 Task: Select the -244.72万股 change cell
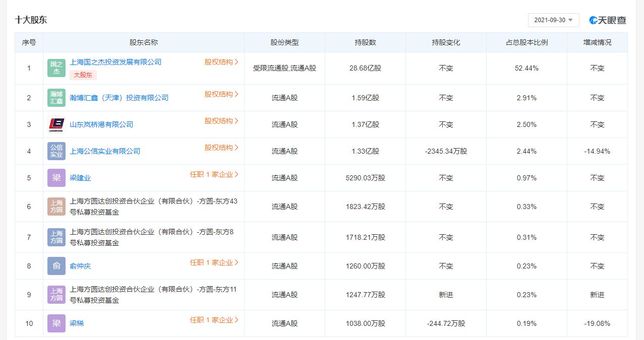point(446,323)
